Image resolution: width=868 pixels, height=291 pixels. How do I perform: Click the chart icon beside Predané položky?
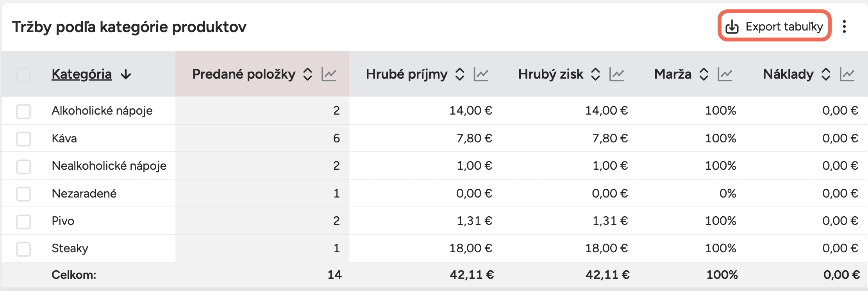tap(329, 74)
